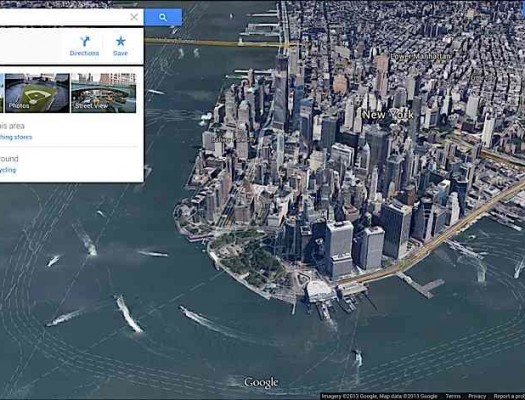The image size is (525, 400).
Task: Click the Report a problem link
Action: tap(509, 396)
